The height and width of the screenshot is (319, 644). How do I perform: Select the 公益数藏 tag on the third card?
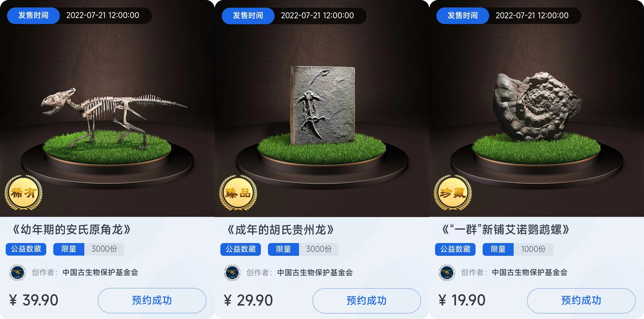point(455,249)
